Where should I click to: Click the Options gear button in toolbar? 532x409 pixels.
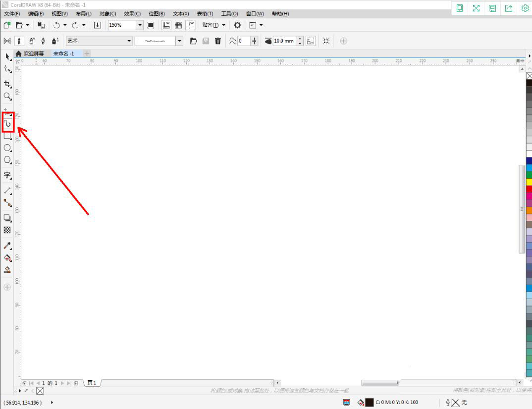tap(237, 25)
